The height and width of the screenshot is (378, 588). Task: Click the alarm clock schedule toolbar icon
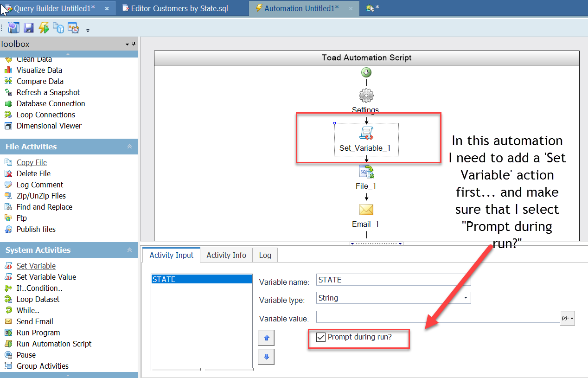point(73,28)
